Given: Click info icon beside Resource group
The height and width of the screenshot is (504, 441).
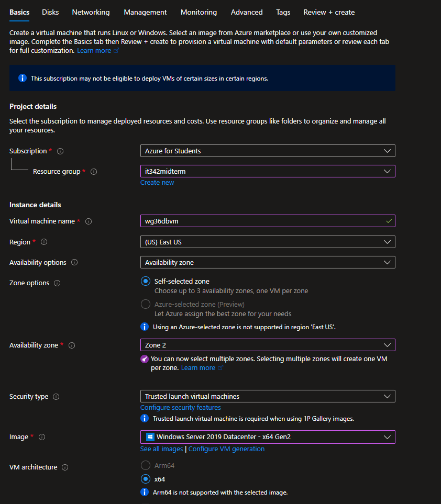Looking at the screenshot, I should (94, 172).
